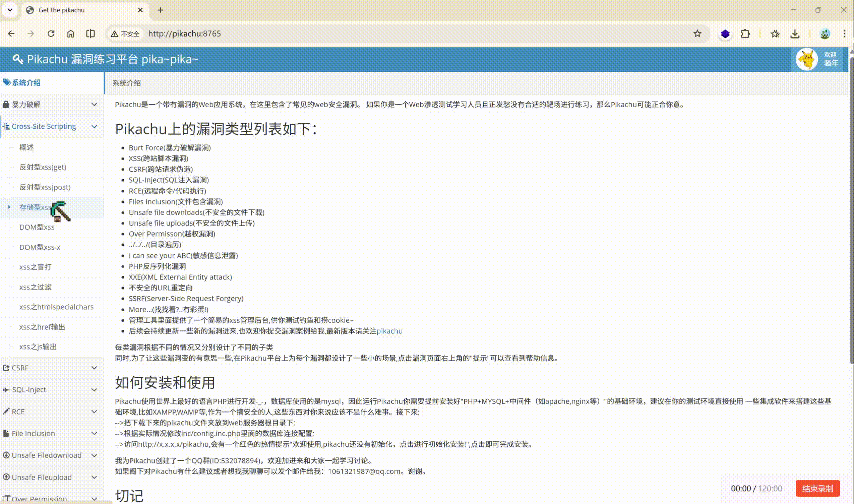Open the DOM型xss-x exercise
This screenshot has width=854, height=504.
40,247
